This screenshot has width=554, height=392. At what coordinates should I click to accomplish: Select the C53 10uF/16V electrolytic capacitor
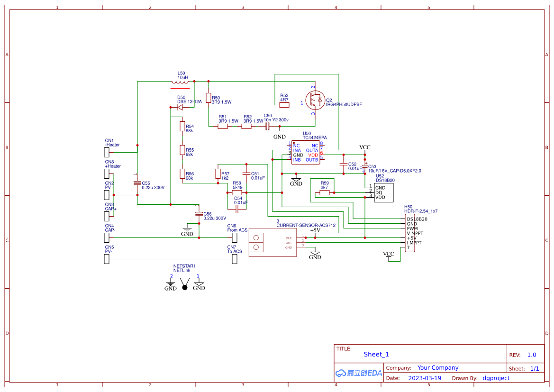click(364, 166)
